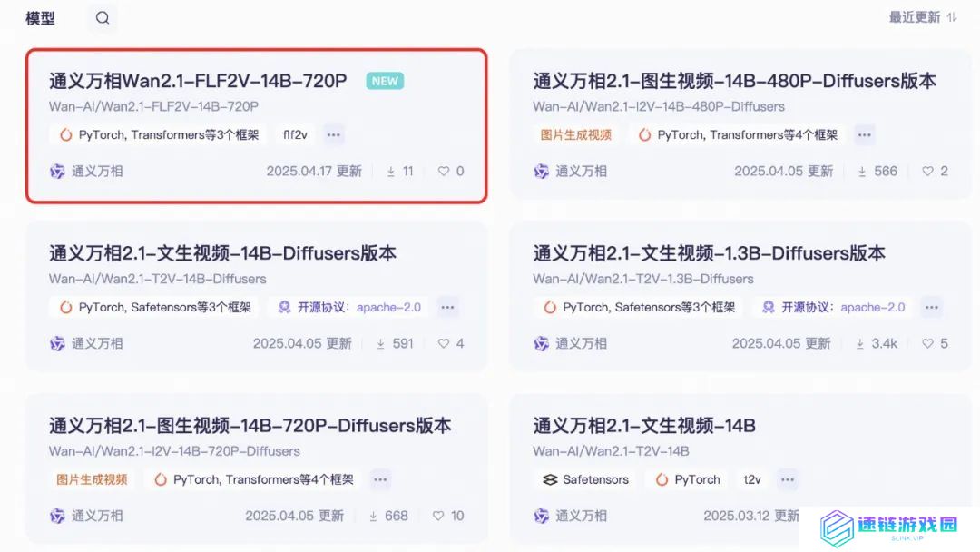Open the 通义万相2.1-文生视频-14B-Diffusers版本 model title
Image resolution: width=980 pixels, height=552 pixels.
coord(222,254)
